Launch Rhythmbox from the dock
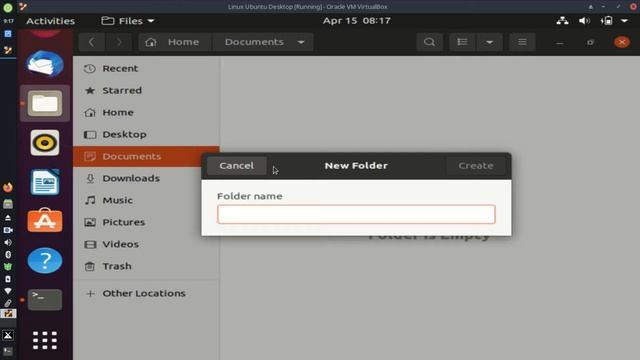640x360 pixels. coord(45,143)
